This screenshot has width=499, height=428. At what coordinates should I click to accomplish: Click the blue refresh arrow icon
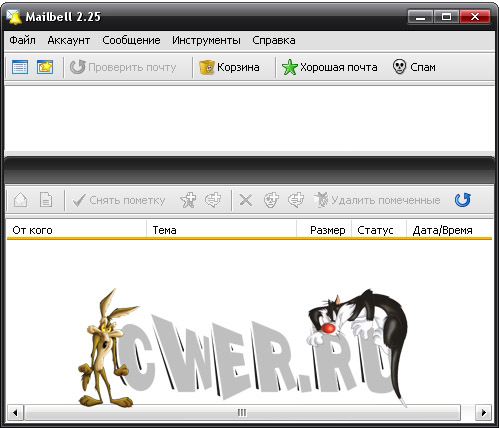click(463, 200)
